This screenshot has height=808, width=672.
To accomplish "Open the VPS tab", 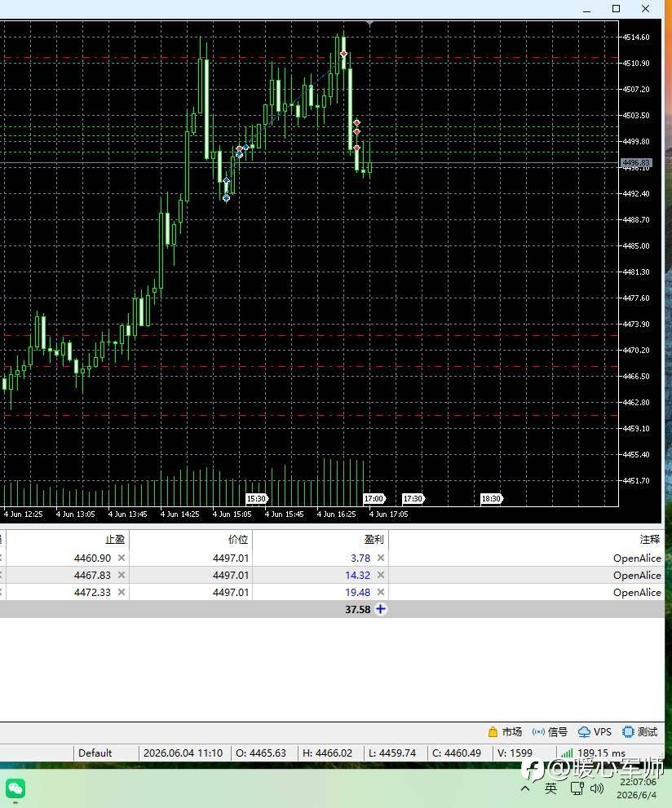I will tap(595, 731).
